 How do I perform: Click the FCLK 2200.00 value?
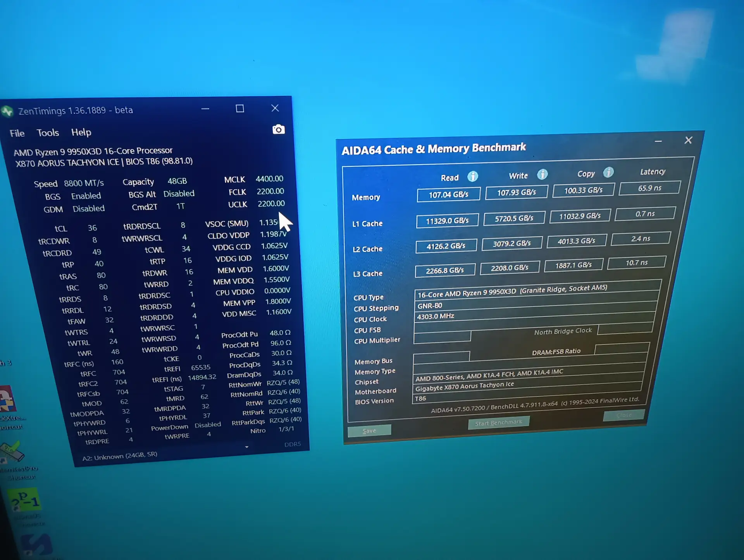click(270, 191)
